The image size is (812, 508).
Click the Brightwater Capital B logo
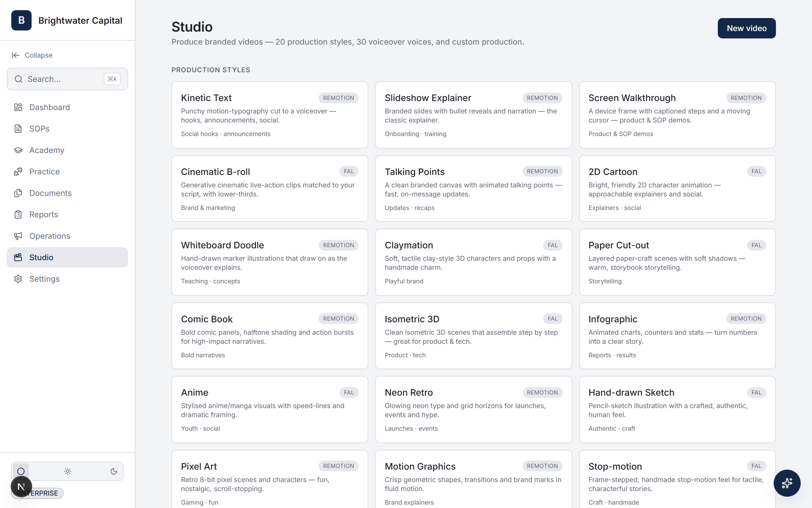click(21, 21)
